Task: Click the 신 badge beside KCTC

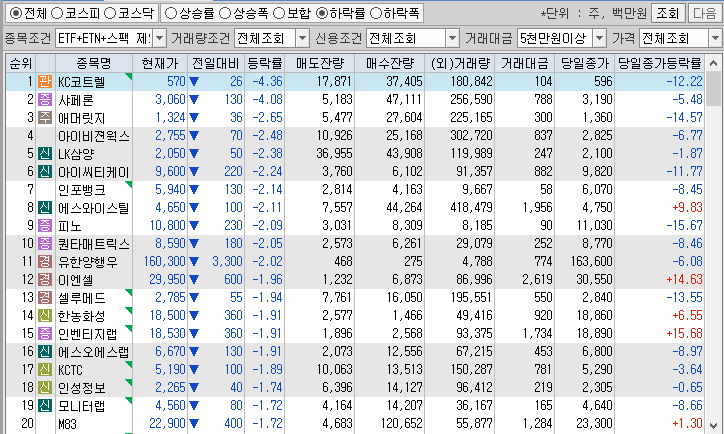Action: click(x=45, y=370)
